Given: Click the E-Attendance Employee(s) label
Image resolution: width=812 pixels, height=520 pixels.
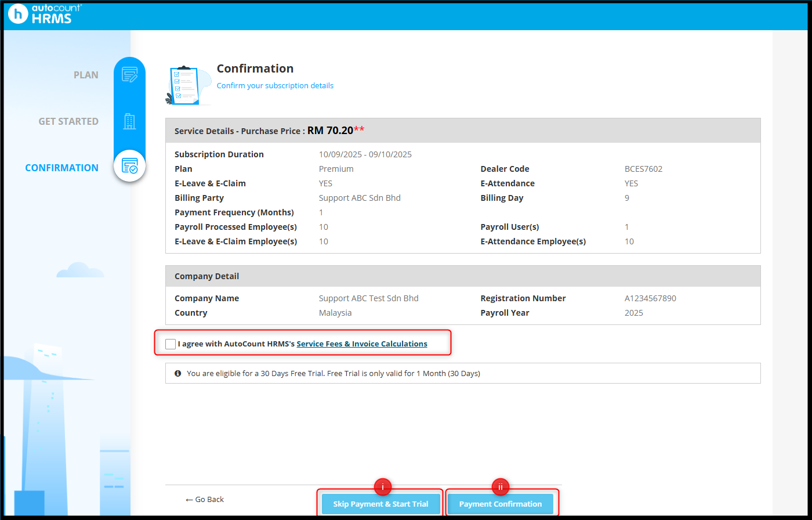Looking at the screenshot, I should tap(533, 241).
